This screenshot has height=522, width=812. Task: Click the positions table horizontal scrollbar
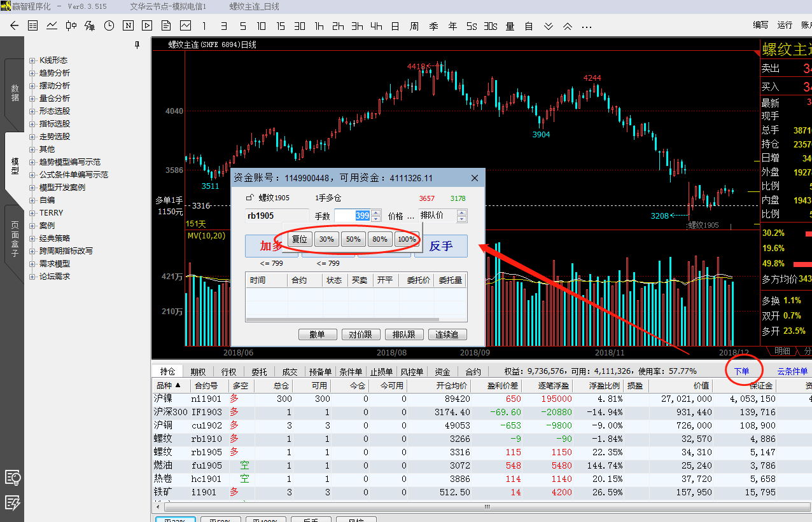[x=487, y=507]
